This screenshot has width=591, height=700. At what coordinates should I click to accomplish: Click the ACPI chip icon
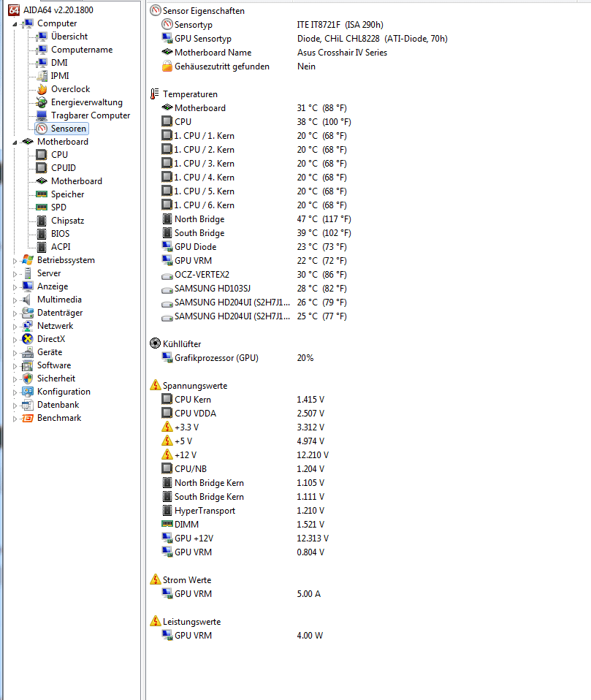(x=42, y=247)
